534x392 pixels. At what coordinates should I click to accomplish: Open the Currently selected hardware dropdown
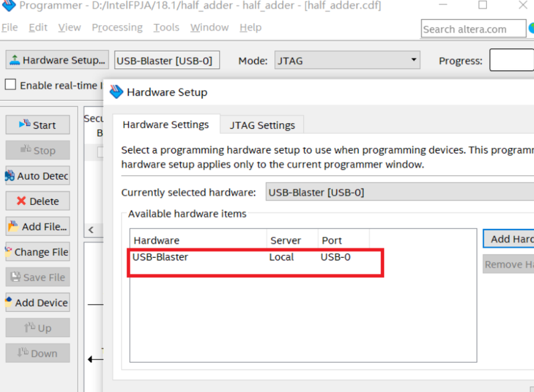(400, 192)
